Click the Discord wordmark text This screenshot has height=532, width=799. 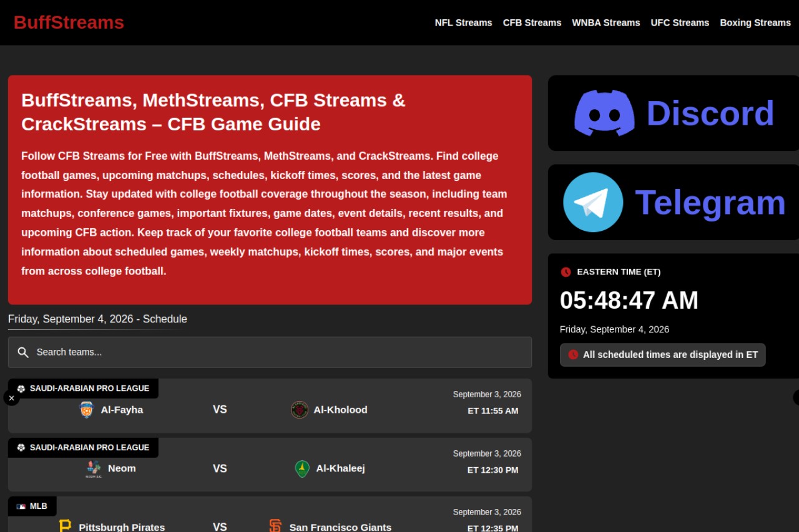[x=710, y=113]
